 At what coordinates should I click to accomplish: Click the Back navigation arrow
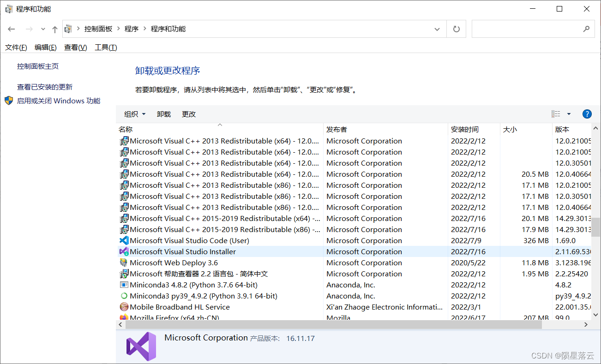pos(12,29)
